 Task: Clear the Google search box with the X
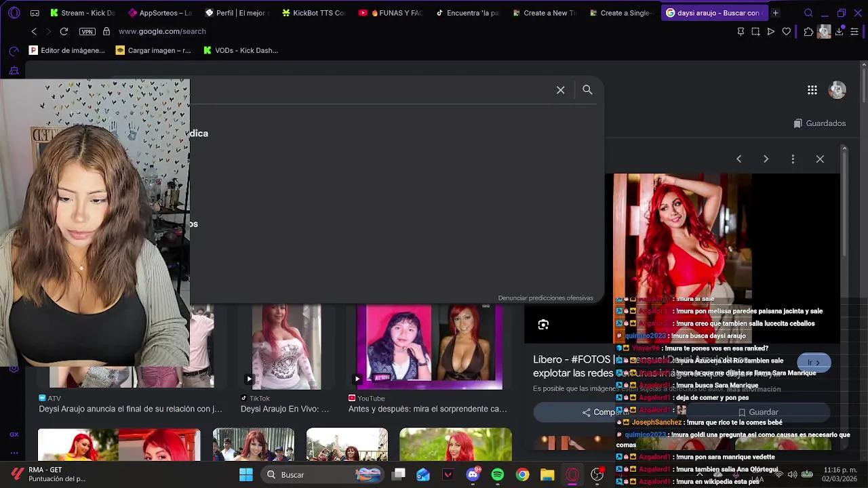(x=561, y=90)
